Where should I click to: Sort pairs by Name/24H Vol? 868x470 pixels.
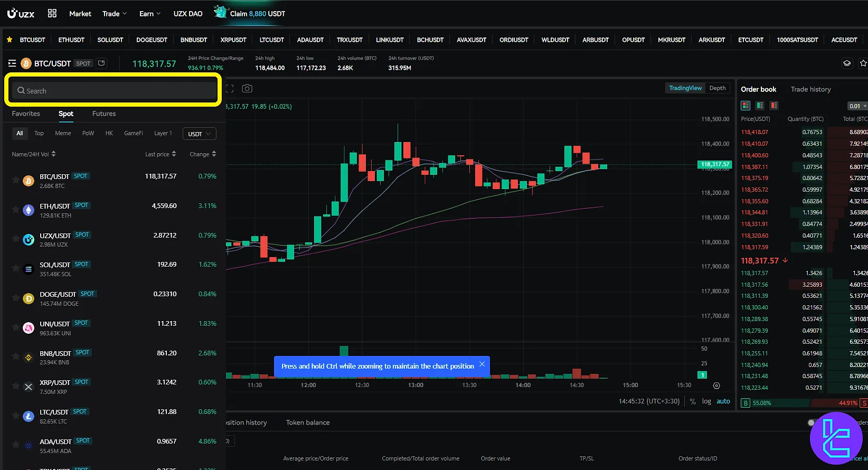point(34,154)
